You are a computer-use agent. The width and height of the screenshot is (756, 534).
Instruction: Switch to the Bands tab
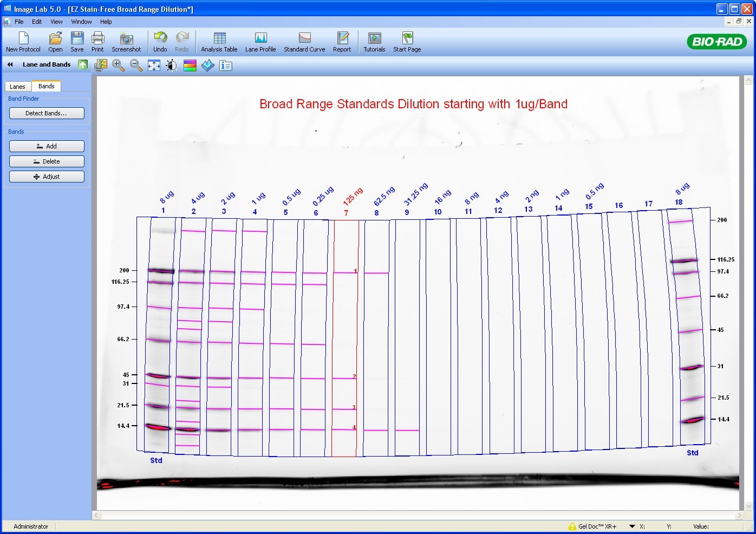(47, 86)
